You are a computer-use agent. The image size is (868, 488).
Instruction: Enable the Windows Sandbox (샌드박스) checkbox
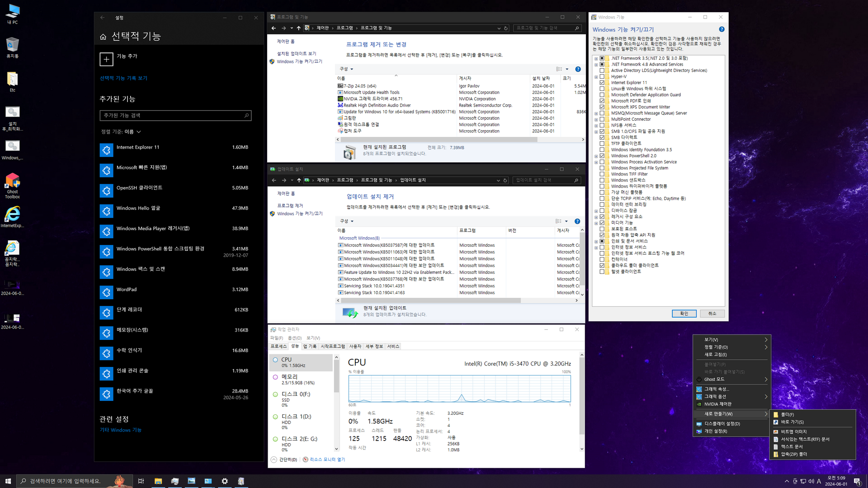click(x=602, y=180)
